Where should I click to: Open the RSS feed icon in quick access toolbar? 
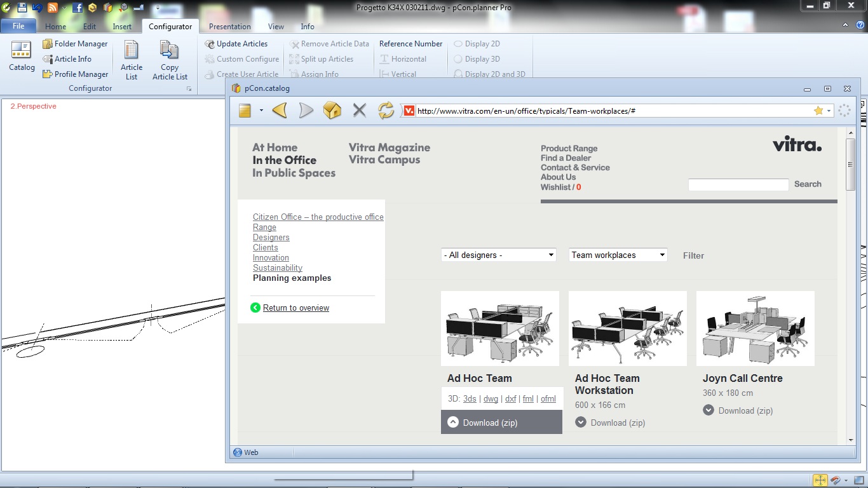53,8
